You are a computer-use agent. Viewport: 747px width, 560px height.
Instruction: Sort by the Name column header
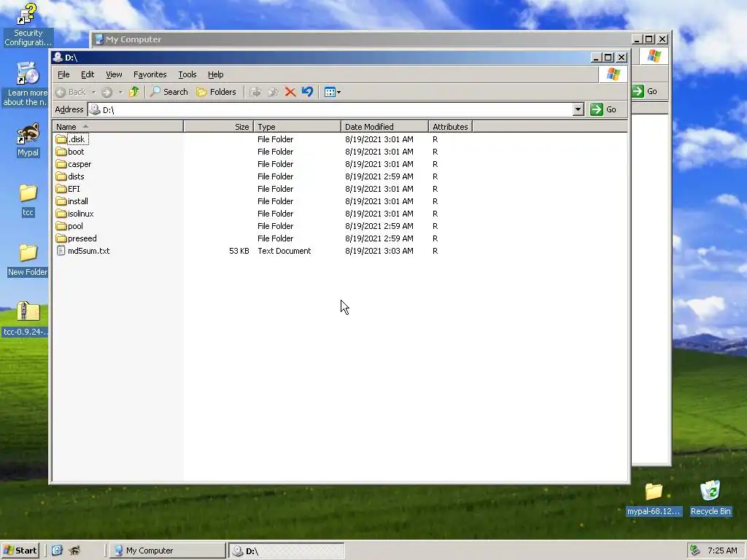tap(117, 127)
